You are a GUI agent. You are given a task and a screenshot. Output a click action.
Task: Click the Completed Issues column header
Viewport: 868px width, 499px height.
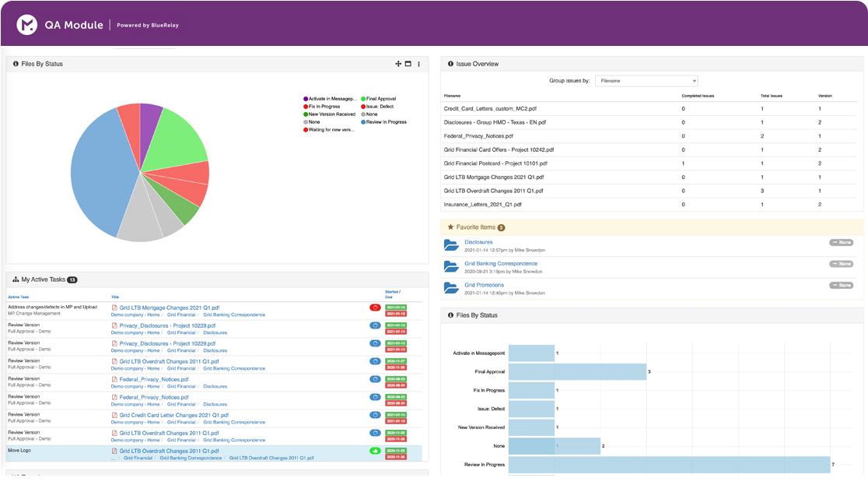pyautogui.click(x=698, y=96)
